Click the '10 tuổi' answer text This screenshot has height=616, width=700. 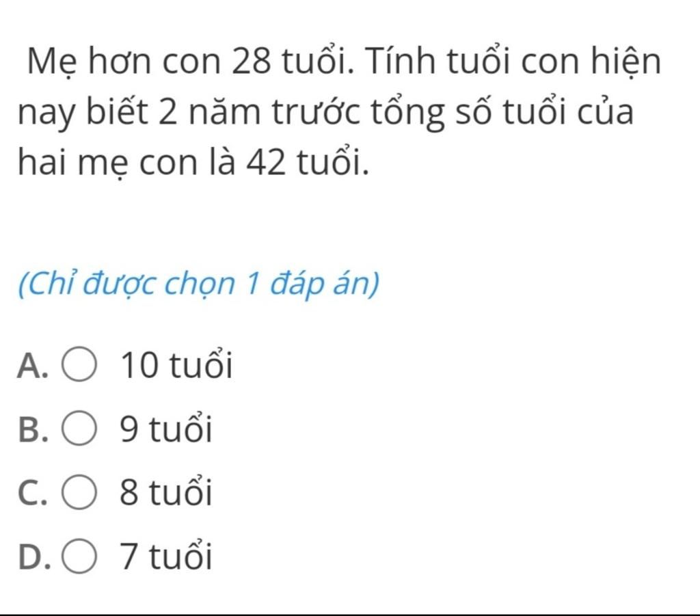(x=175, y=366)
